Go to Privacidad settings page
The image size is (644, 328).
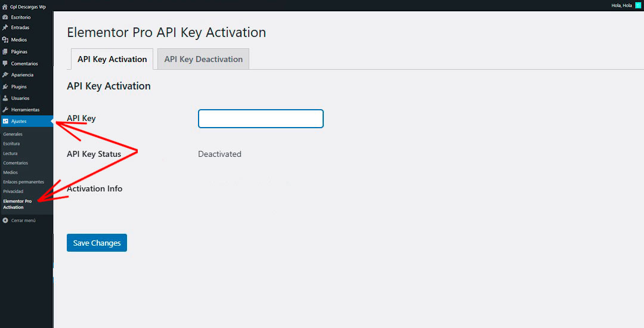coord(13,191)
